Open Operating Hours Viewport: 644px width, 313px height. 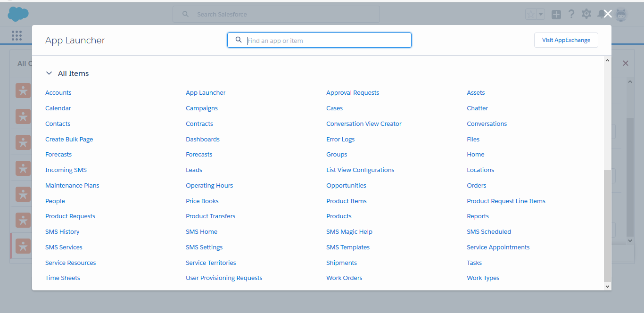[x=209, y=186]
